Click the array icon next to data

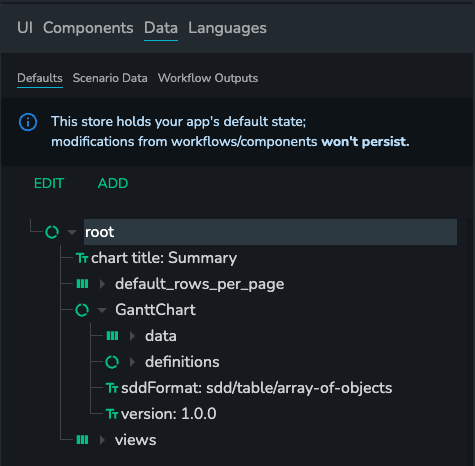coord(112,336)
